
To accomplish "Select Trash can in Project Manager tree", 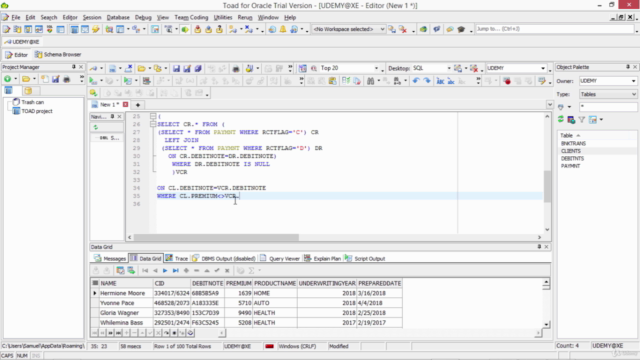I will pyautogui.click(x=33, y=102).
